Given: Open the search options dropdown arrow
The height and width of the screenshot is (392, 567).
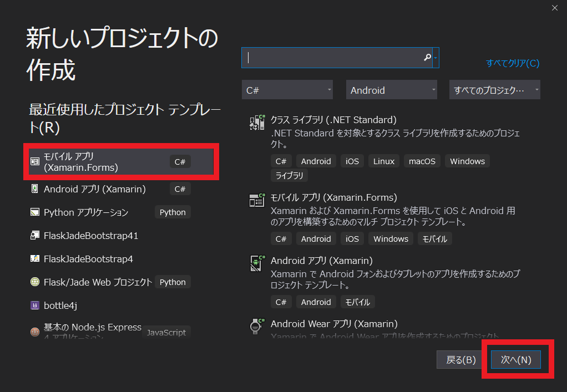Looking at the screenshot, I should (x=436, y=58).
